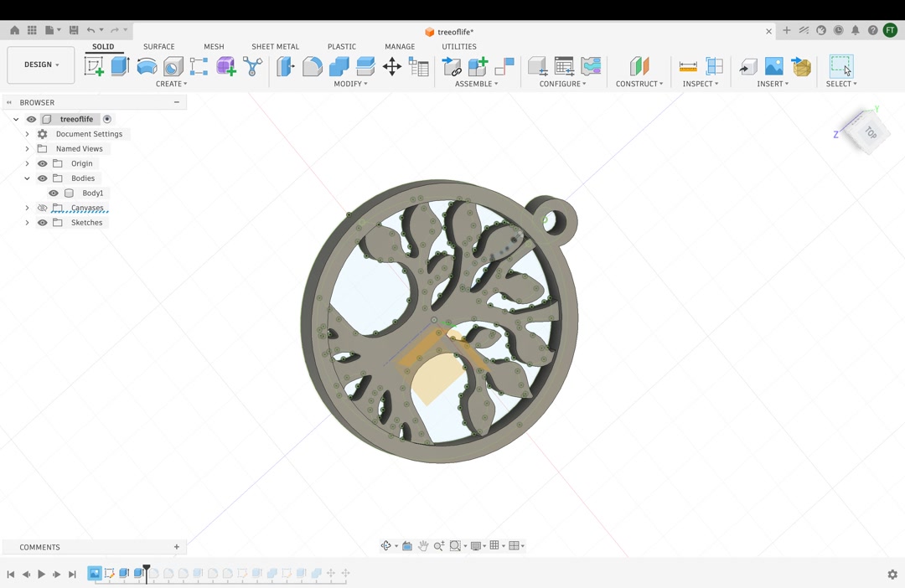Expand Document Settings node
Viewport: 905px width, 588px height.
27,134
